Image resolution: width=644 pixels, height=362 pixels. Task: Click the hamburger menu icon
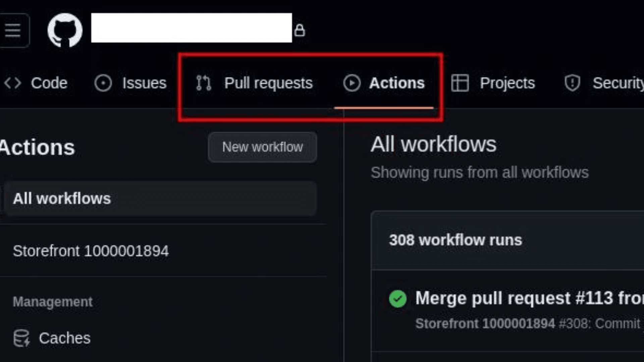[15, 29]
